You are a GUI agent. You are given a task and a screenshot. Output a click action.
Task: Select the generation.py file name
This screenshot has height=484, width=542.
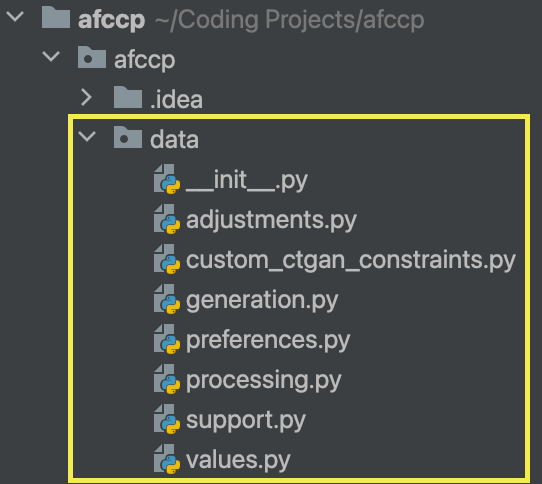click(262, 300)
